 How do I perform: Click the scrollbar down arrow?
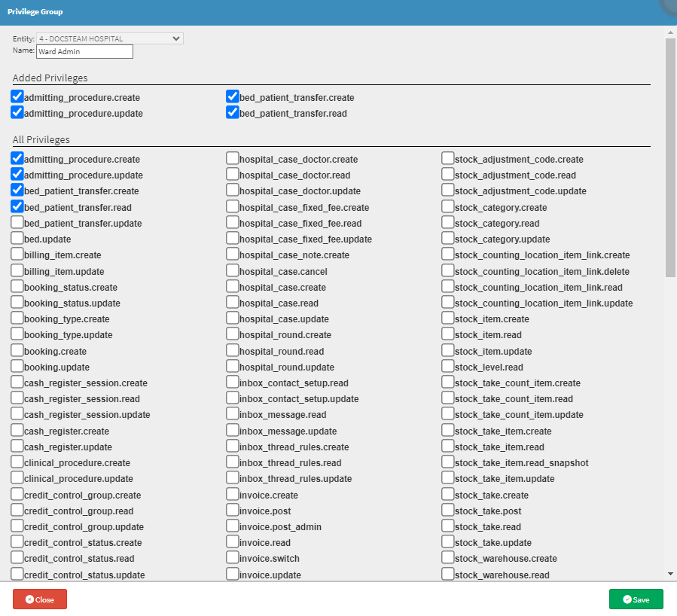(x=670, y=574)
